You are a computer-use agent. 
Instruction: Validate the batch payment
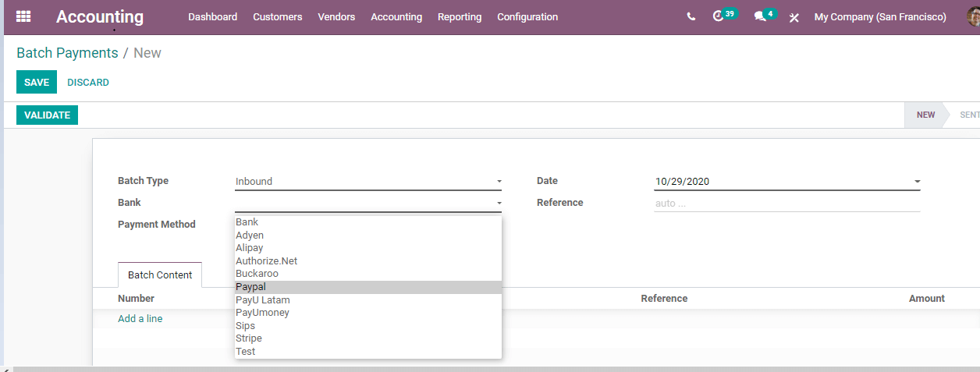coord(47,115)
